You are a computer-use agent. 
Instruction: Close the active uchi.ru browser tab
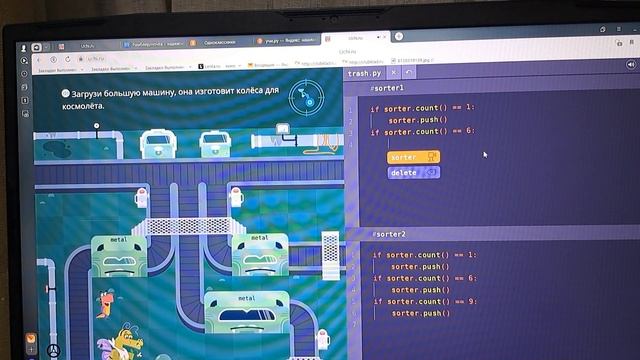pyautogui.click(x=384, y=37)
